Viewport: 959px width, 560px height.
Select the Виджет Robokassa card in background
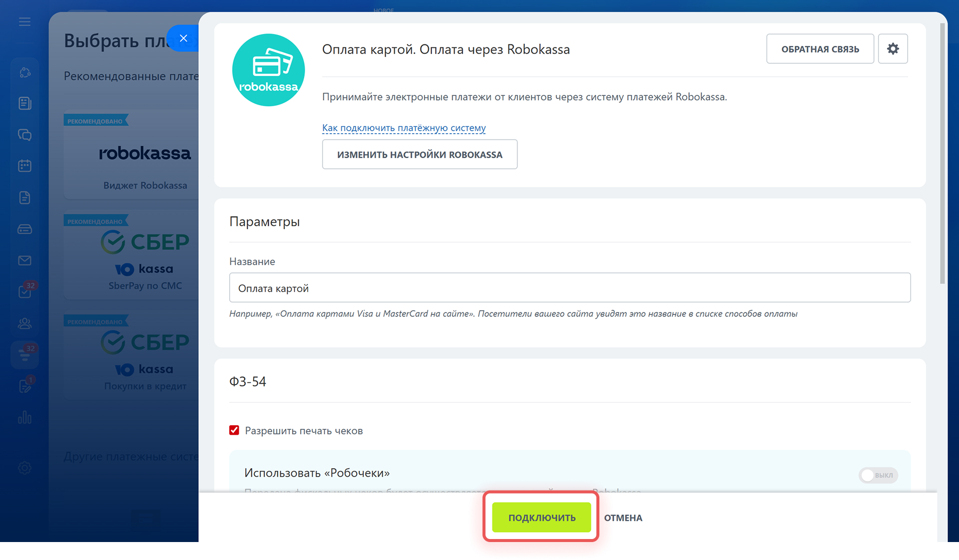(x=131, y=155)
